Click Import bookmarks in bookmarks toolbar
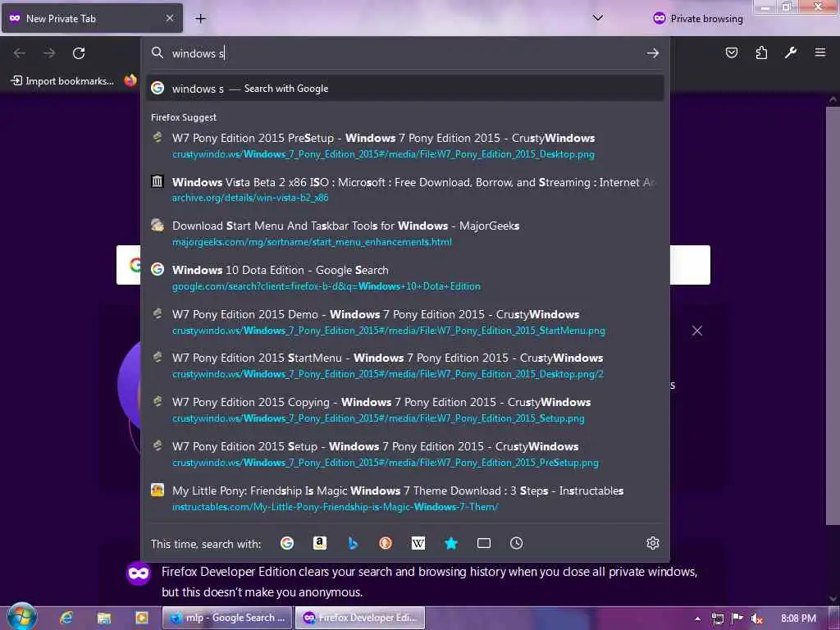Screen dimensions: 840x630 click(x=62, y=81)
